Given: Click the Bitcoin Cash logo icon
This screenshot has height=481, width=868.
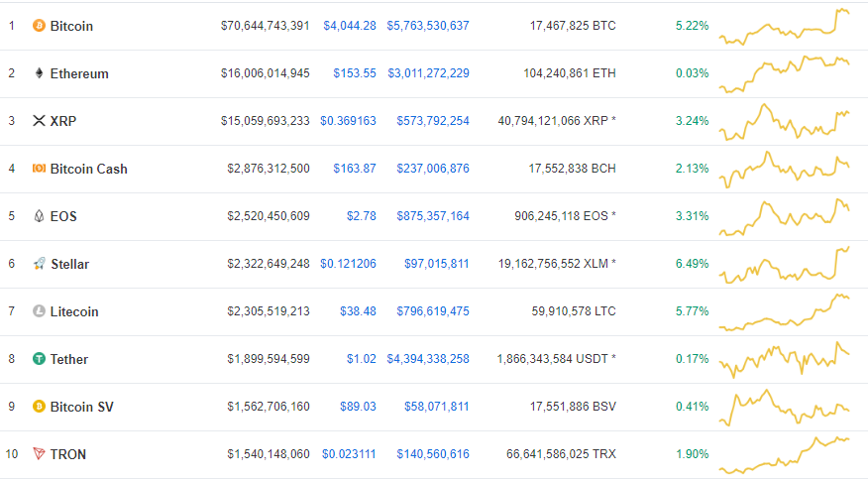Looking at the screenshot, I should point(40,169).
